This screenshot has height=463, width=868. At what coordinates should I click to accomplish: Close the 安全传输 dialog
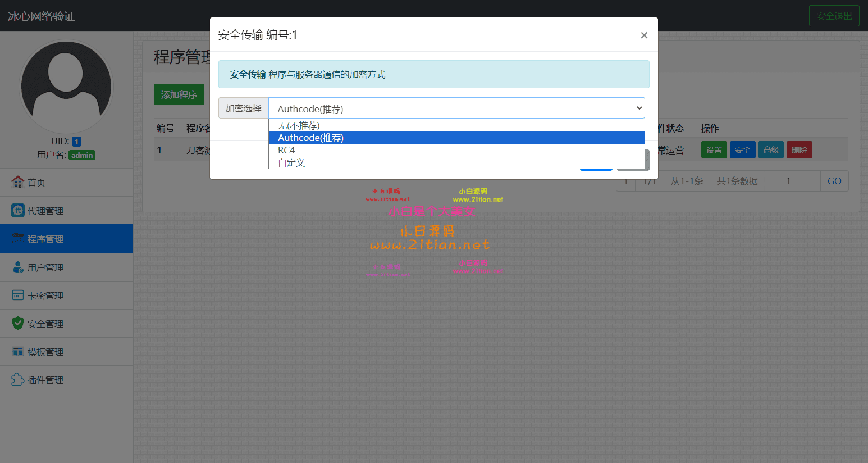[644, 35]
